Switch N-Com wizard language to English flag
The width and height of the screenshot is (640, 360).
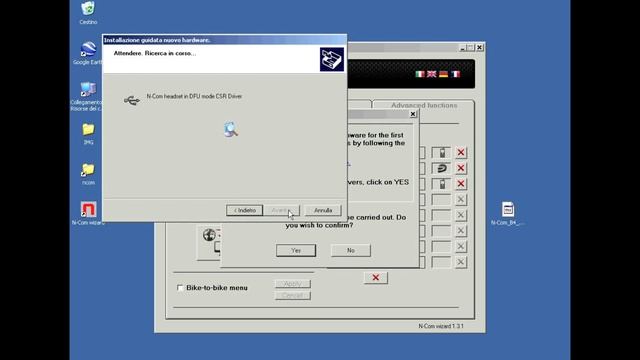point(431,74)
